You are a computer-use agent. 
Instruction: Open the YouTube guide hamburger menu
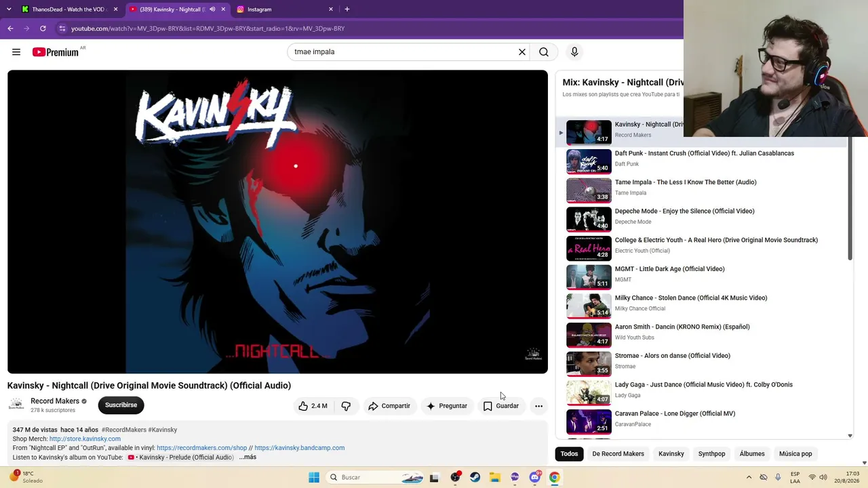[16, 52]
